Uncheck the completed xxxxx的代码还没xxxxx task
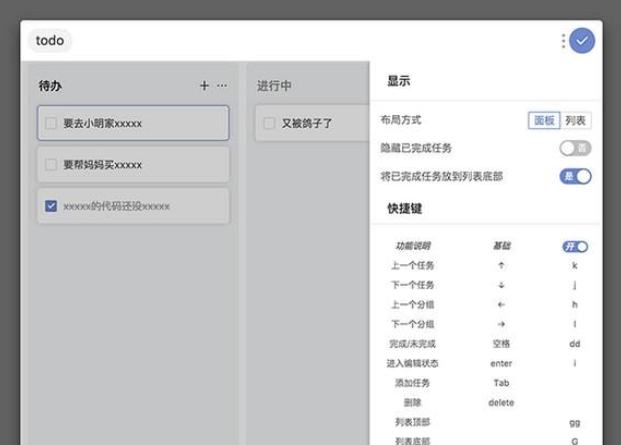The height and width of the screenshot is (445, 621). point(51,206)
